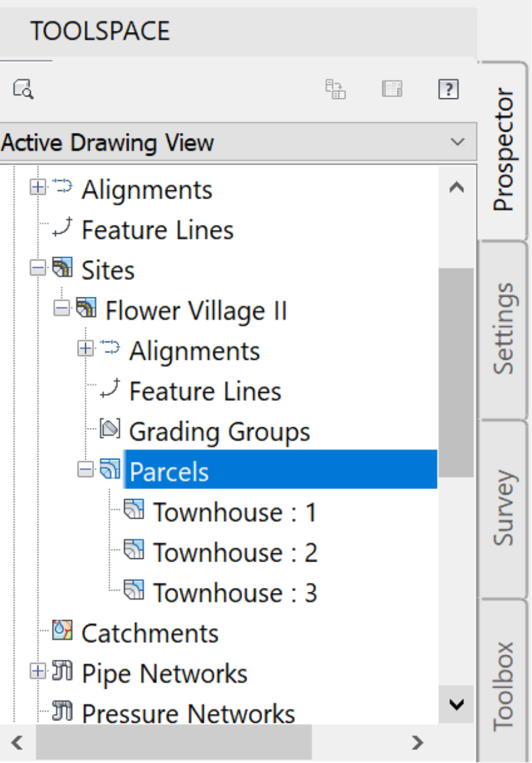The width and height of the screenshot is (532, 763).
Task: Click the Toolspace search/preview icon at top left
Action: (23, 90)
